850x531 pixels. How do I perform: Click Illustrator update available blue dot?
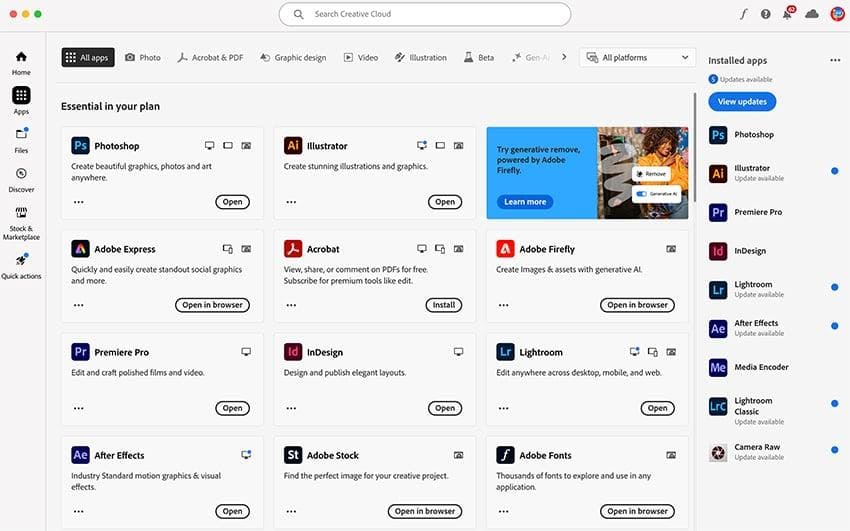coord(834,171)
